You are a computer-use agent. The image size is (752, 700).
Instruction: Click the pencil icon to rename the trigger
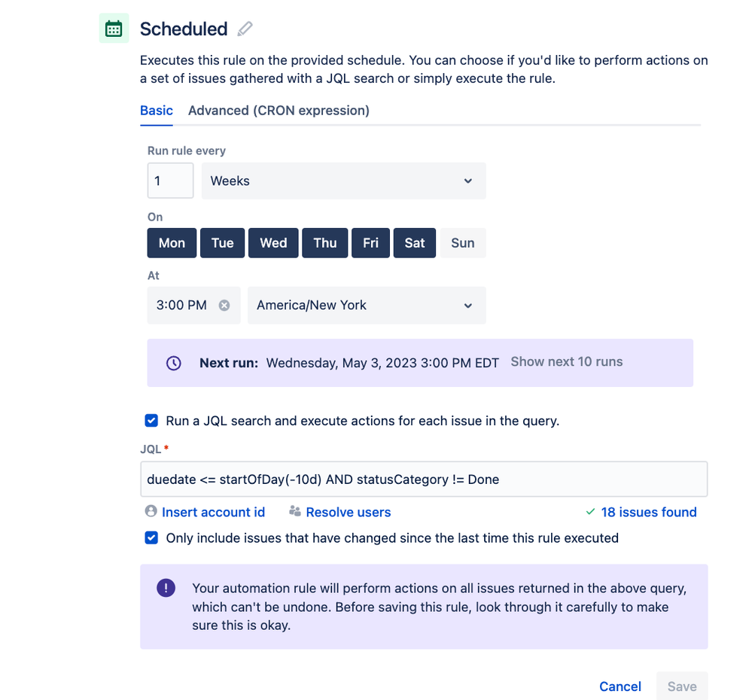click(244, 28)
